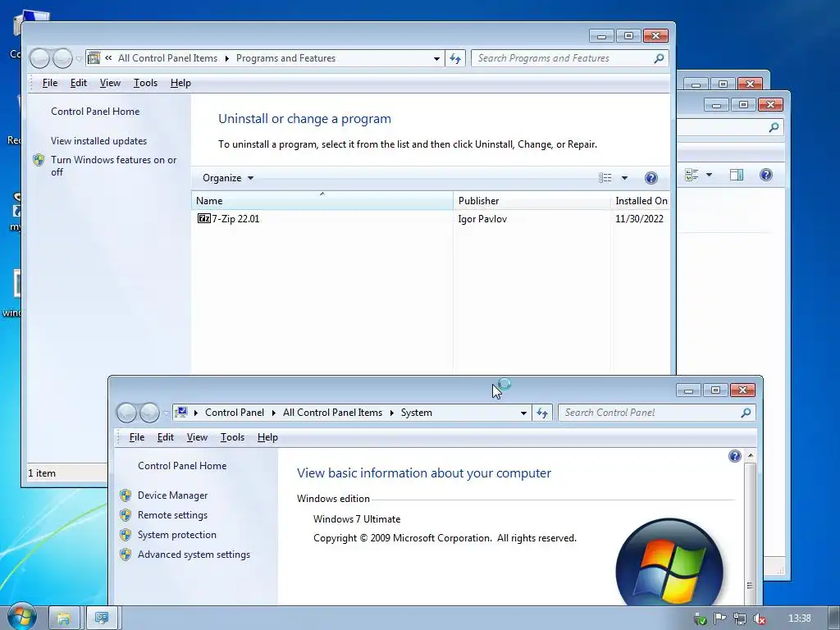
Task: Click Remote settings in System window
Action: point(172,515)
